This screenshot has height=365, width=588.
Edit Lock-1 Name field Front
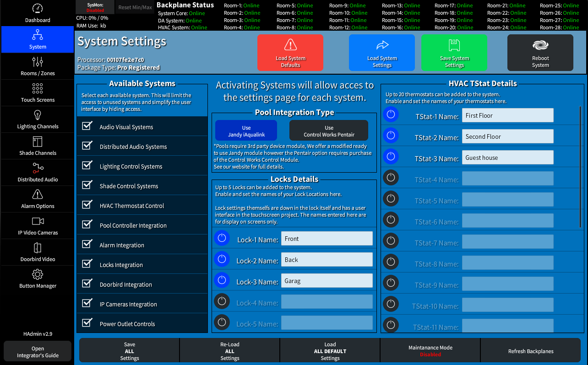[x=327, y=239]
